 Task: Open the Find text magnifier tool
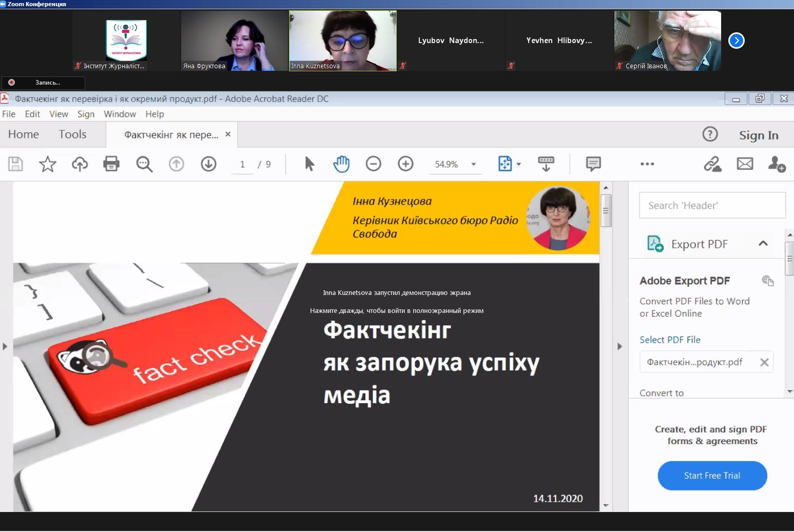[x=144, y=164]
